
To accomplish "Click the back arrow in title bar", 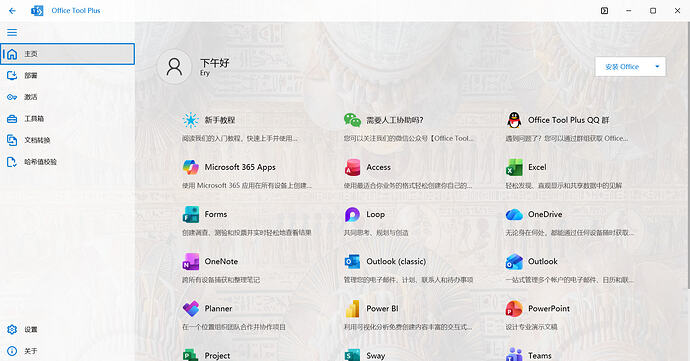I will 12,11.
